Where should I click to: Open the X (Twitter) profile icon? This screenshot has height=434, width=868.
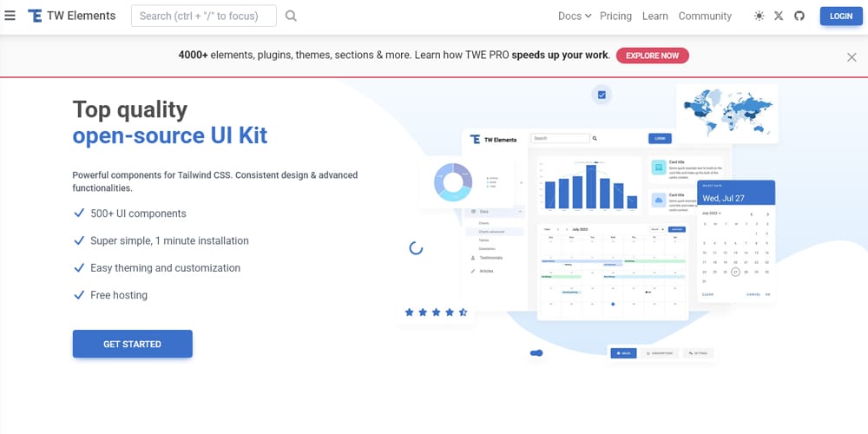point(779,16)
